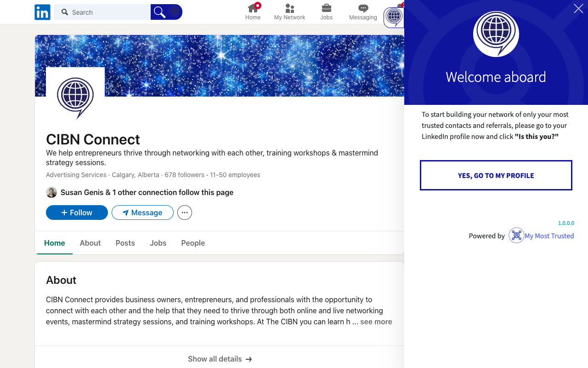Viewport: 588px width, 368px height.
Task: Click 'Advertising Services' text
Action: coord(76,175)
